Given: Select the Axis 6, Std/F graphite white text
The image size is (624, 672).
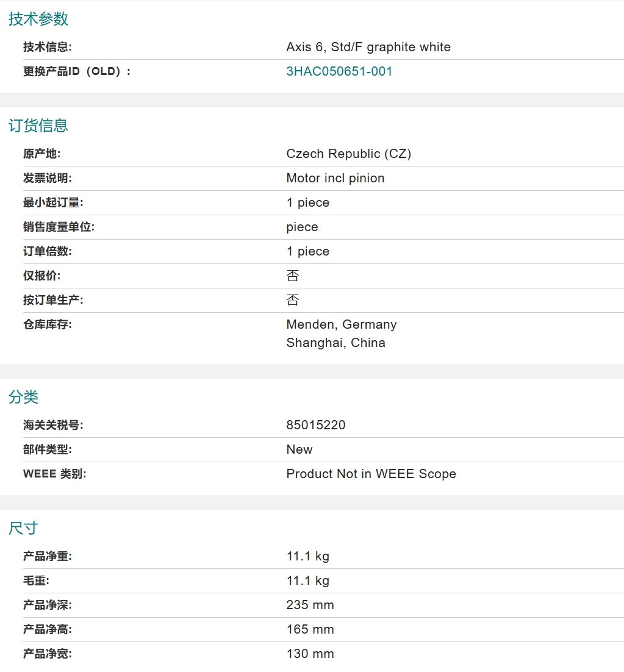Looking at the screenshot, I should 368,47.
